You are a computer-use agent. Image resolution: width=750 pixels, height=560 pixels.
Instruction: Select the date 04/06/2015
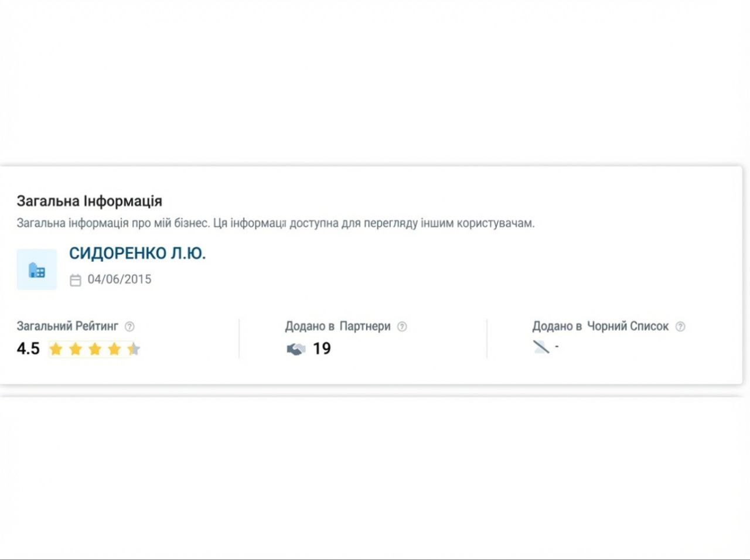pos(120,279)
